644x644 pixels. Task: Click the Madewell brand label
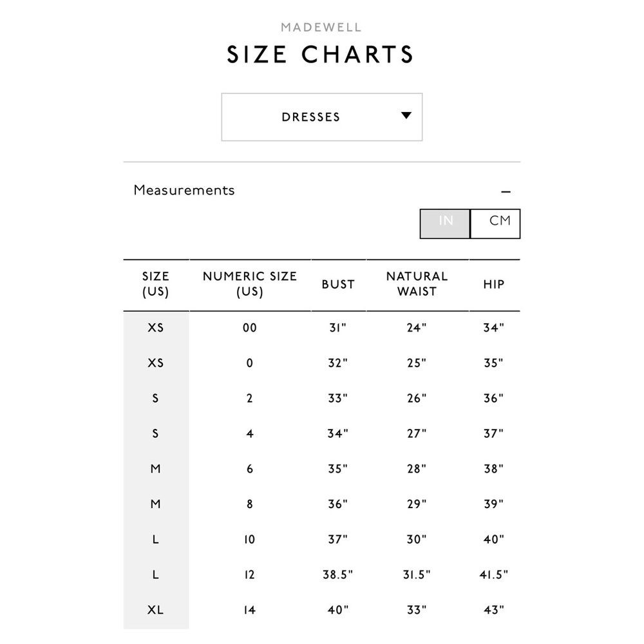pos(321,28)
